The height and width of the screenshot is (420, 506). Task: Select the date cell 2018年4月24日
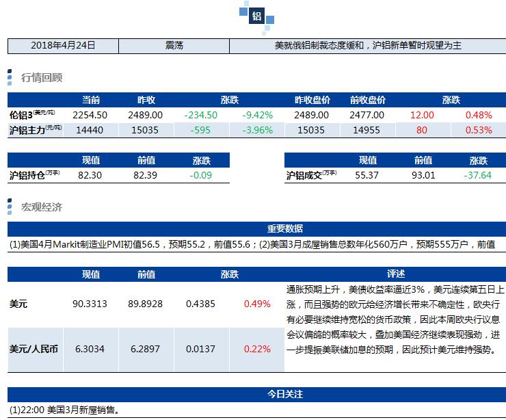coord(63,46)
